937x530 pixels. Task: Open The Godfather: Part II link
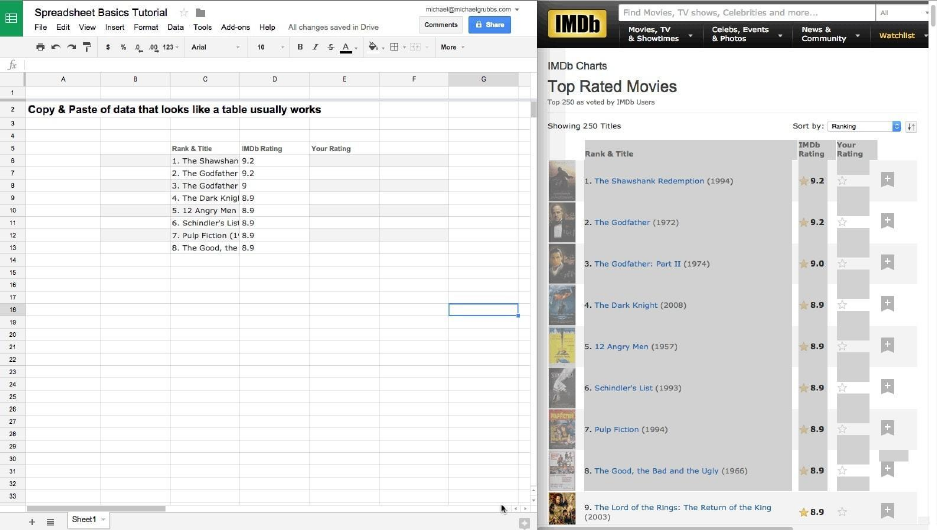(x=637, y=264)
